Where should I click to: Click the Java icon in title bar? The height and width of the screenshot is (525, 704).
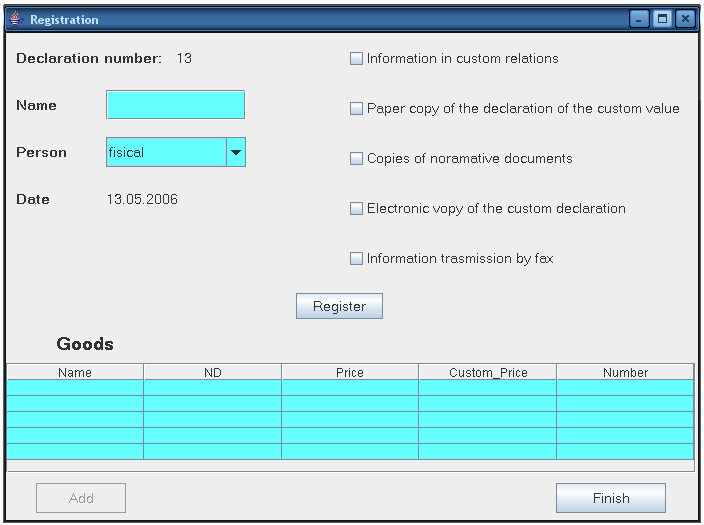(16, 19)
